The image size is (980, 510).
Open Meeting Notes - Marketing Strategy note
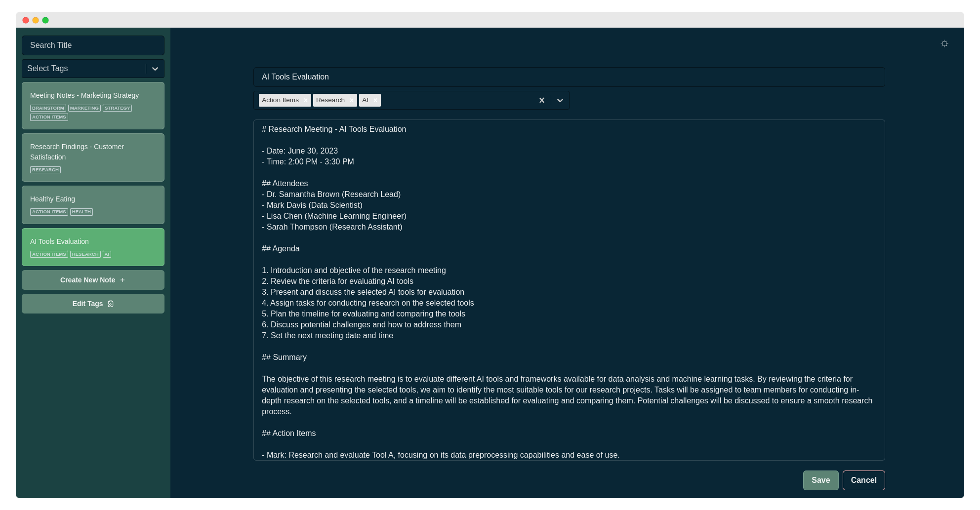click(x=93, y=106)
